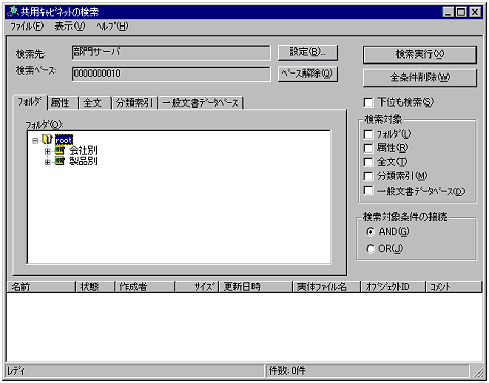Image resolution: width=489 pixels, height=383 pixels.
Task: Click the 全条件削除 button
Action: click(420, 78)
